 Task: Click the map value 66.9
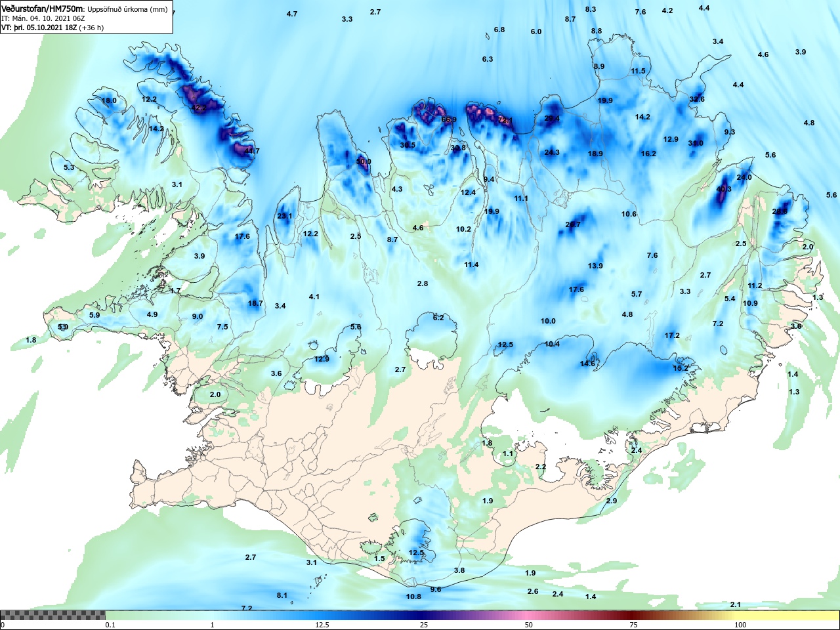click(x=449, y=119)
